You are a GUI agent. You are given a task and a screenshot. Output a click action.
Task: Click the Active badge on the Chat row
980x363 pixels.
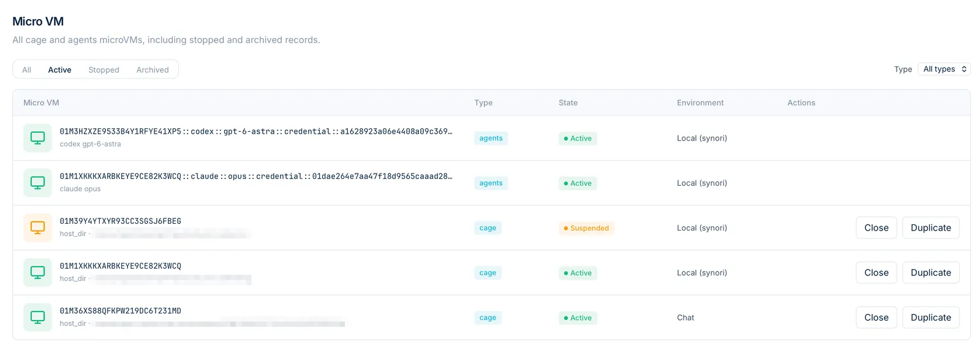578,318
